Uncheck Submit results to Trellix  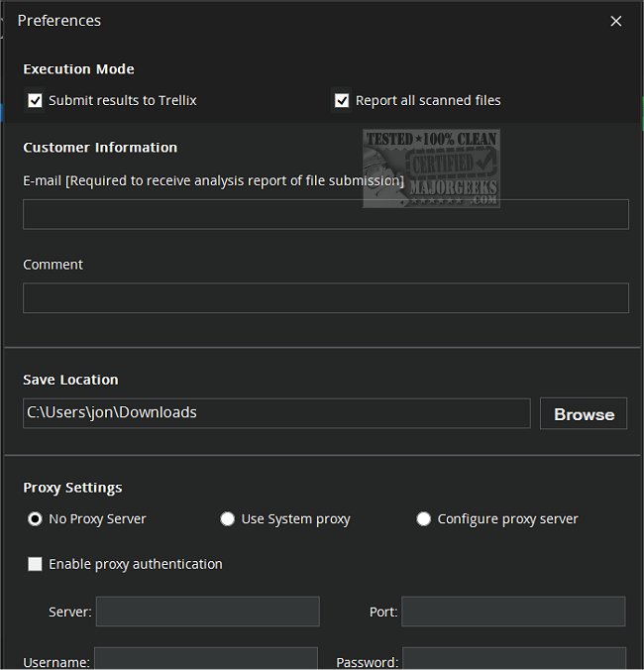[36, 100]
